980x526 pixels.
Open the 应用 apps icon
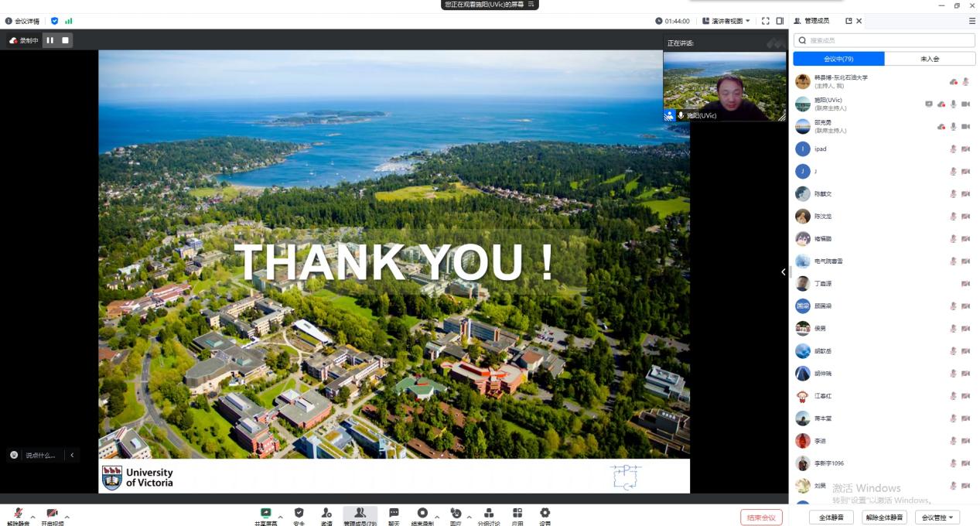tap(517, 514)
